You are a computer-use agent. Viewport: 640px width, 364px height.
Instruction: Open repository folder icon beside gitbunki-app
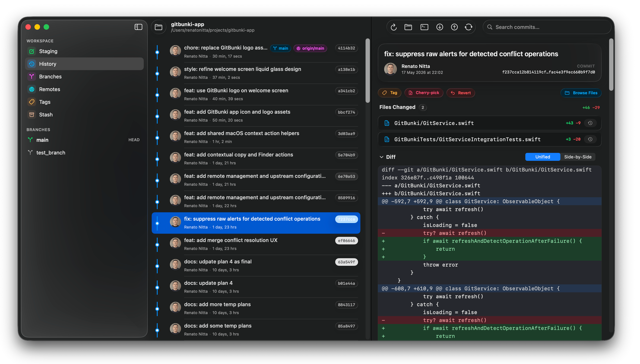click(x=158, y=27)
